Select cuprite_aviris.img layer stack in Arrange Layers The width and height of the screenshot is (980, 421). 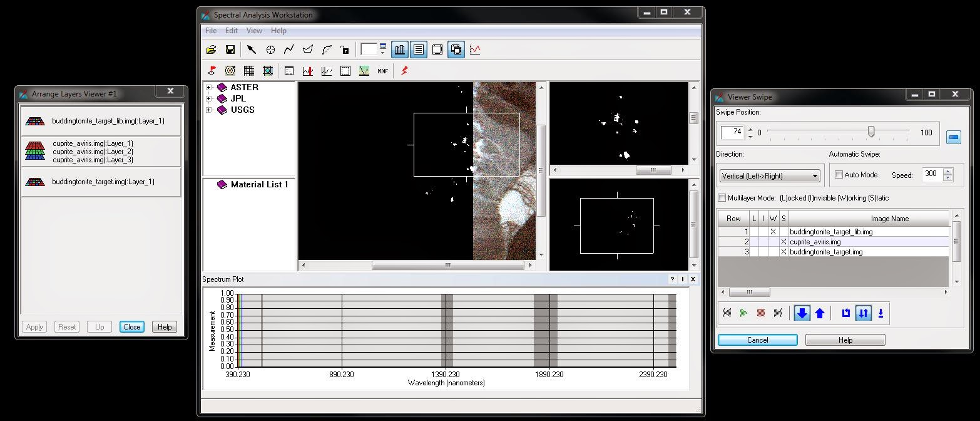[x=101, y=152]
